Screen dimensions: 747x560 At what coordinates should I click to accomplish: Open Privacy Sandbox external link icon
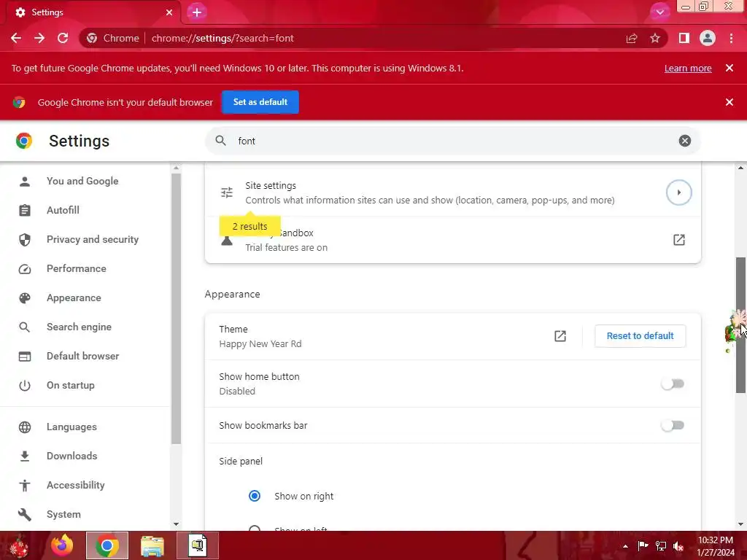(x=679, y=239)
